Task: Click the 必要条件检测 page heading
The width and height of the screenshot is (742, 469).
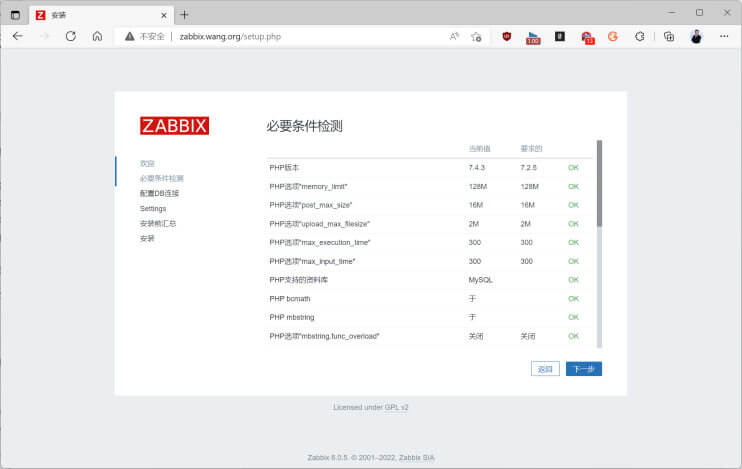Action: [304, 126]
